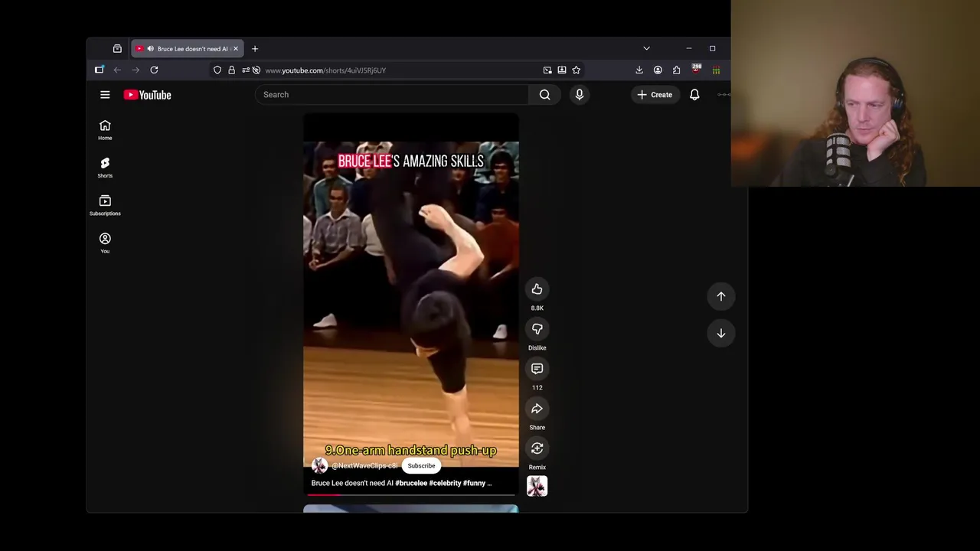Image resolution: width=980 pixels, height=551 pixels.
Task: Open site permissions icon in address bar
Action: tap(245, 70)
